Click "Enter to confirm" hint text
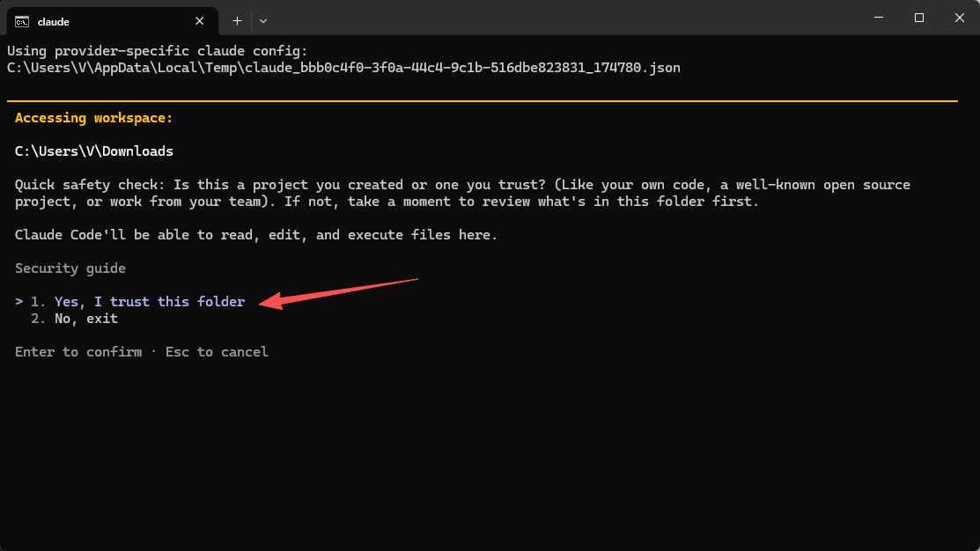The height and width of the screenshot is (551, 980). click(78, 352)
